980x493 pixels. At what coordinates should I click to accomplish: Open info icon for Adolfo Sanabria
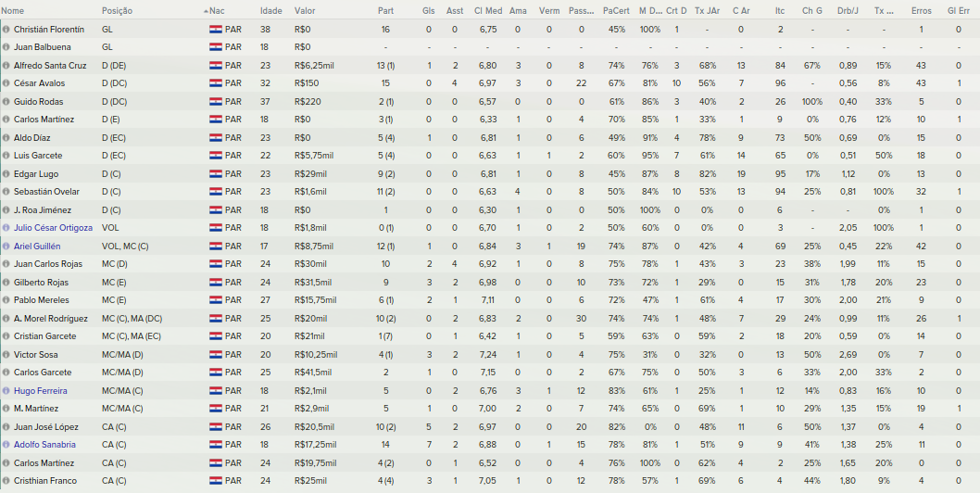pyautogui.click(x=6, y=445)
